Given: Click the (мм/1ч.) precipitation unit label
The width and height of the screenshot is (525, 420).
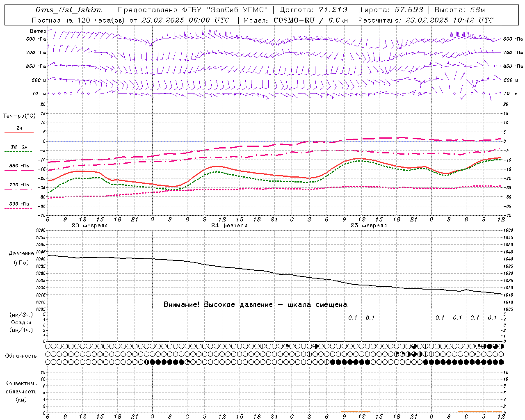Looking at the screenshot, I should (21, 330).
